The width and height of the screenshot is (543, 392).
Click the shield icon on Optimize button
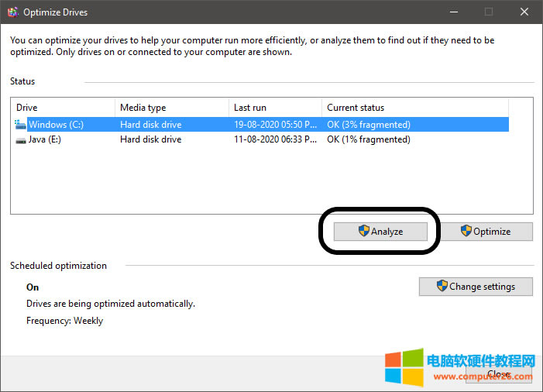[466, 231]
